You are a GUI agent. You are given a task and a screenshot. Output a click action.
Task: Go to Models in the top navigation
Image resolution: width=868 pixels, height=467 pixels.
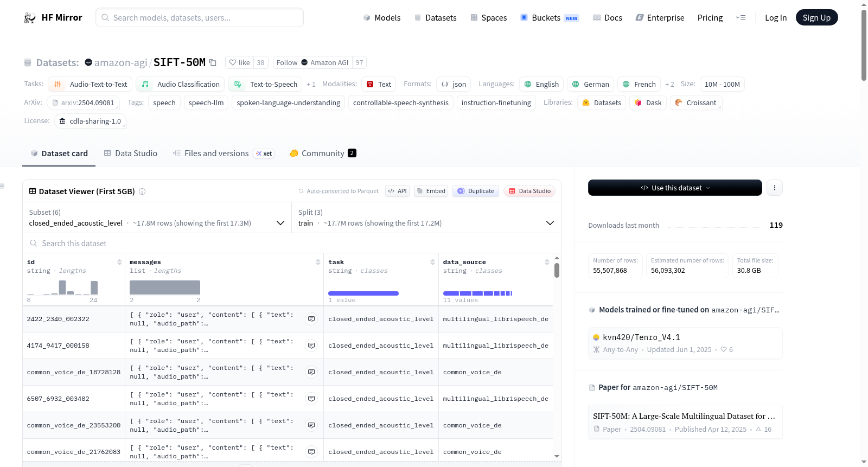(x=381, y=18)
